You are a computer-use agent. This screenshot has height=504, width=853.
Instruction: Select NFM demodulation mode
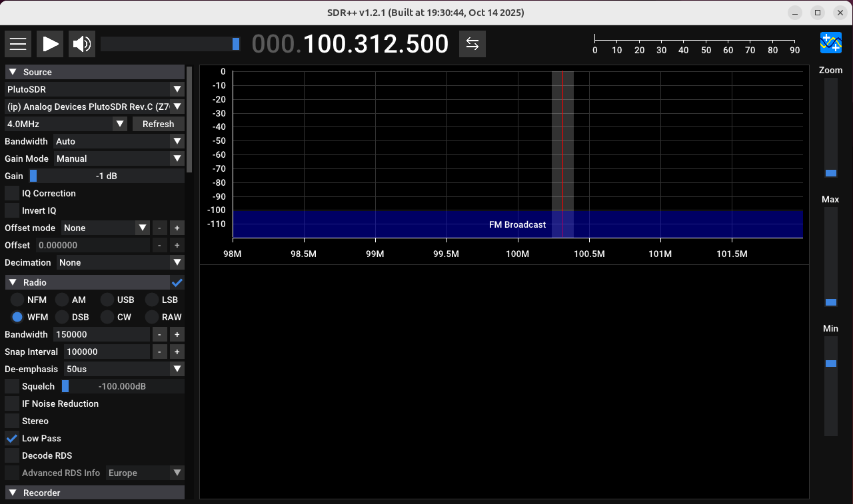click(17, 300)
